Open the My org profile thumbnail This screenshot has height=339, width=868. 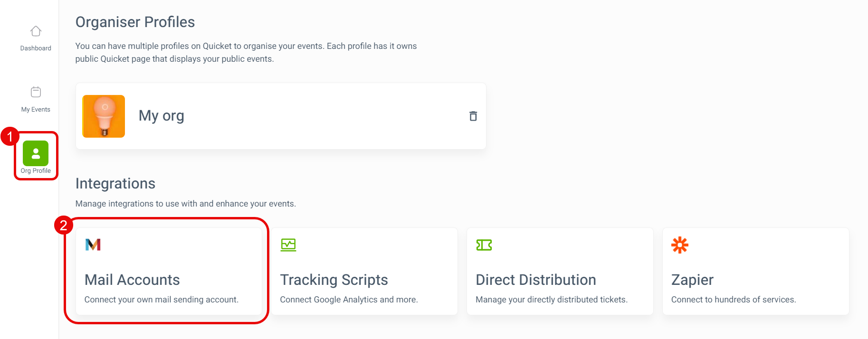[x=104, y=116]
